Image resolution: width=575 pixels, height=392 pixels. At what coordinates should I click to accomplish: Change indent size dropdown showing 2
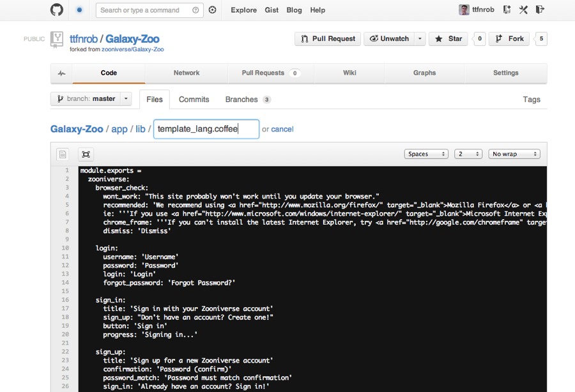(468, 154)
